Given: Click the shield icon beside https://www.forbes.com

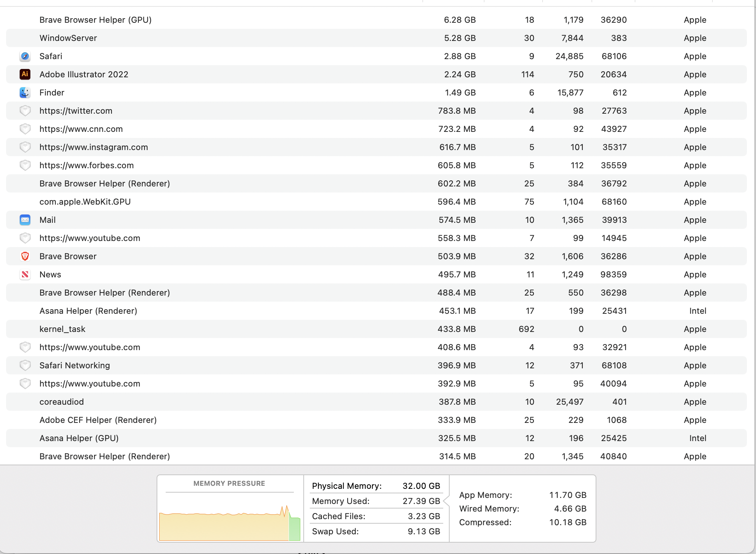Looking at the screenshot, I should click(25, 165).
